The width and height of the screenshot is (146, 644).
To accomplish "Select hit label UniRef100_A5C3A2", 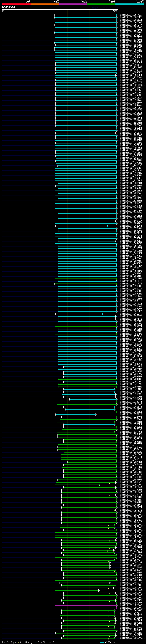I will point(131,50).
